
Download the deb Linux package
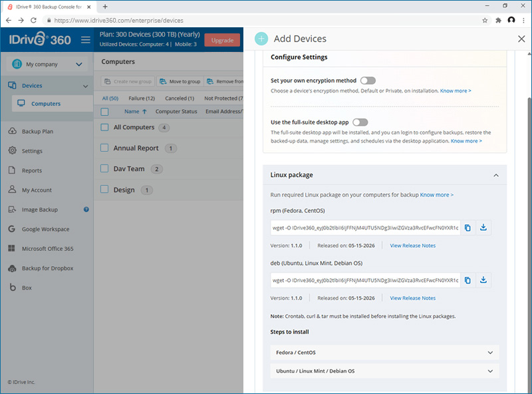click(x=483, y=280)
